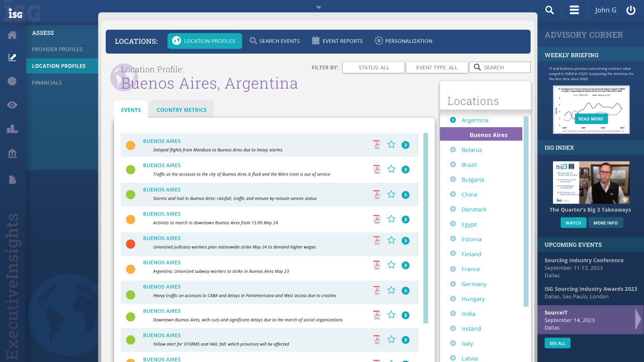Download PDF for delayed flights from Mendoza event
The height and width of the screenshot is (362, 644).
377,145
